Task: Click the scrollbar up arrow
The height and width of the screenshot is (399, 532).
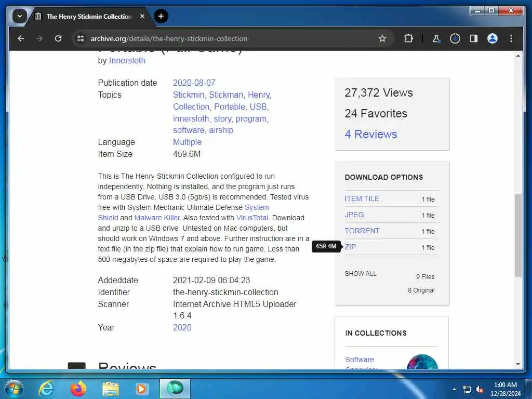Action: coord(518,56)
